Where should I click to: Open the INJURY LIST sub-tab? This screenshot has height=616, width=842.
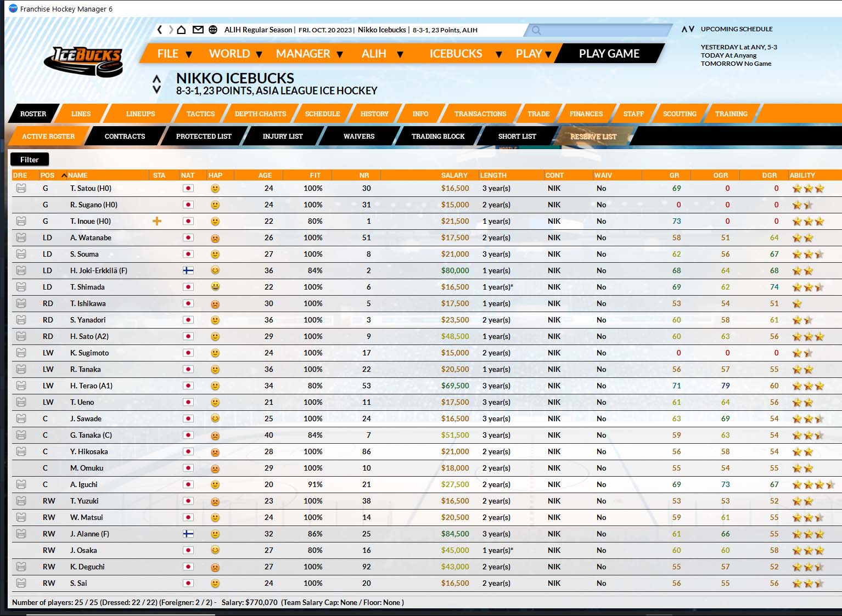[x=283, y=137]
